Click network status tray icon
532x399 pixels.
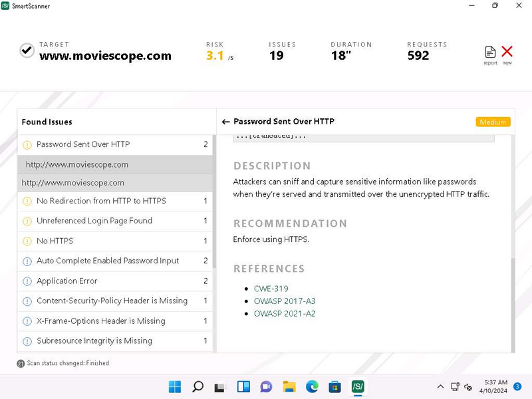tap(455, 386)
